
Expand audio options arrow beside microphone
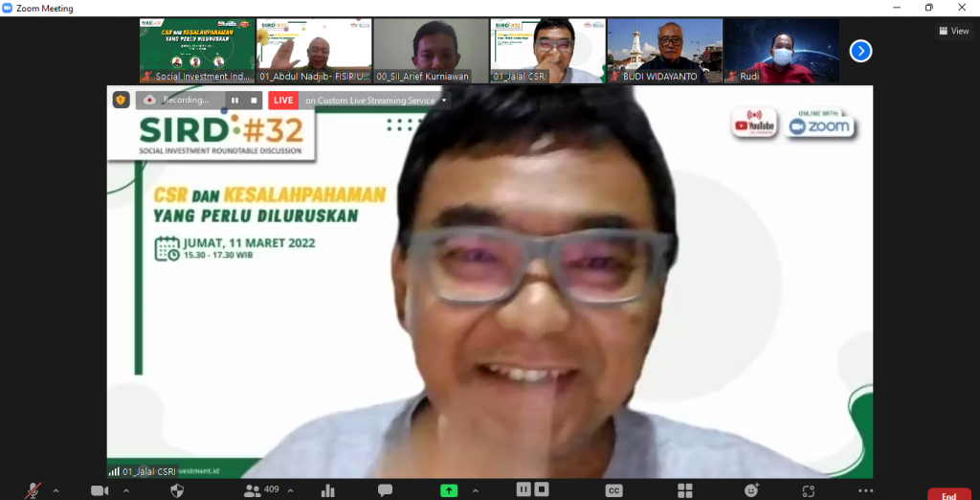[x=56, y=490]
